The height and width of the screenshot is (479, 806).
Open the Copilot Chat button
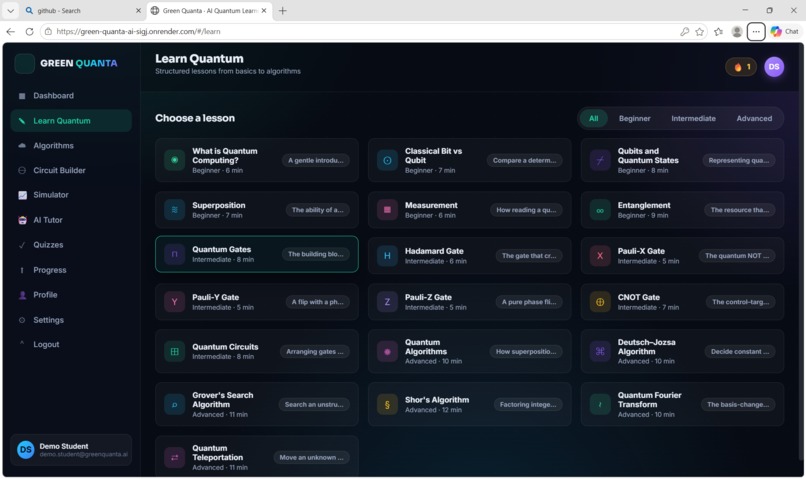click(784, 32)
